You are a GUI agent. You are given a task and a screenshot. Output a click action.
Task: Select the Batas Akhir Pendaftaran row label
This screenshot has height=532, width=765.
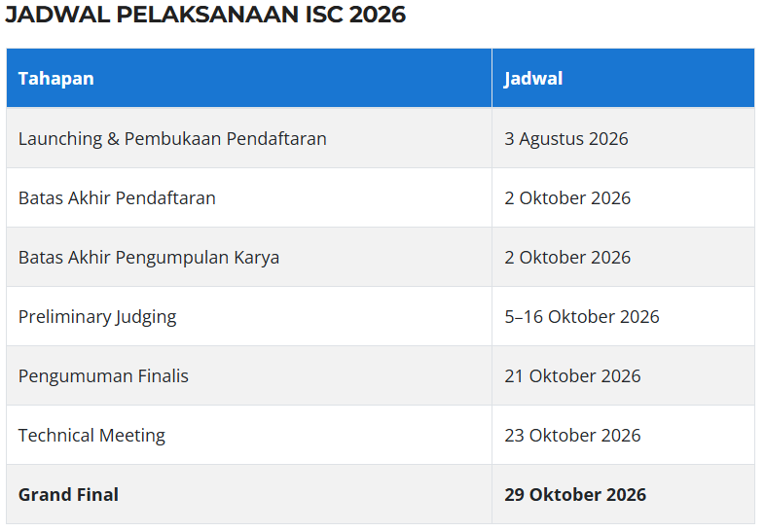click(x=117, y=198)
